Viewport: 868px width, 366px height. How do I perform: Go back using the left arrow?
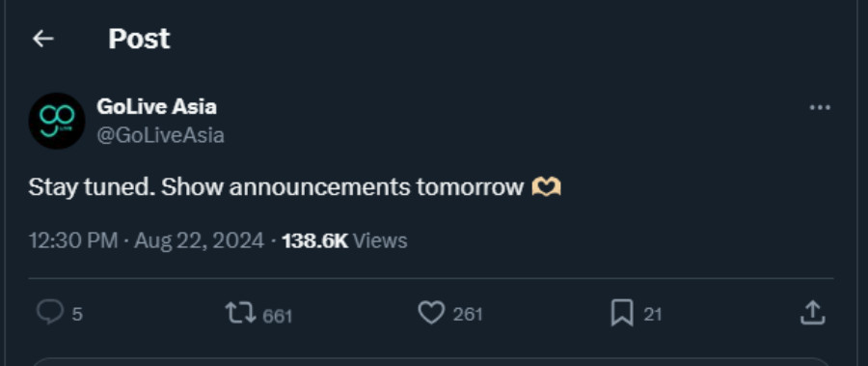(43, 39)
